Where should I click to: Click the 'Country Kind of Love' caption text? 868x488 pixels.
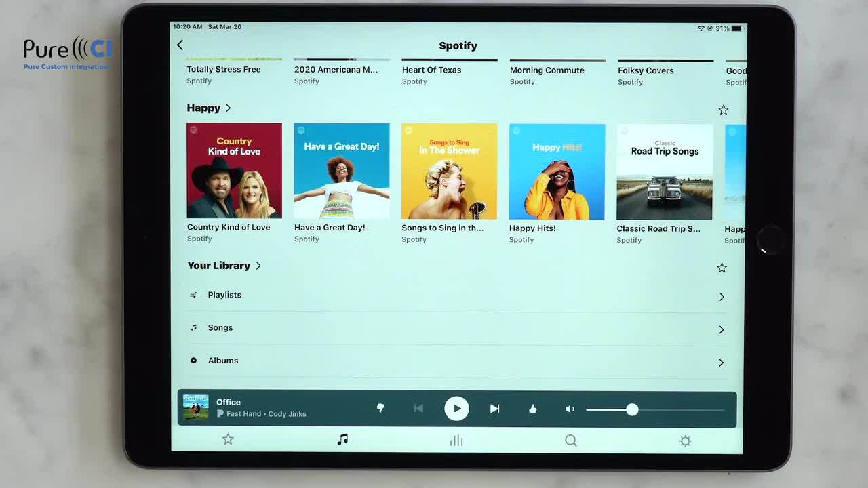click(x=229, y=227)
